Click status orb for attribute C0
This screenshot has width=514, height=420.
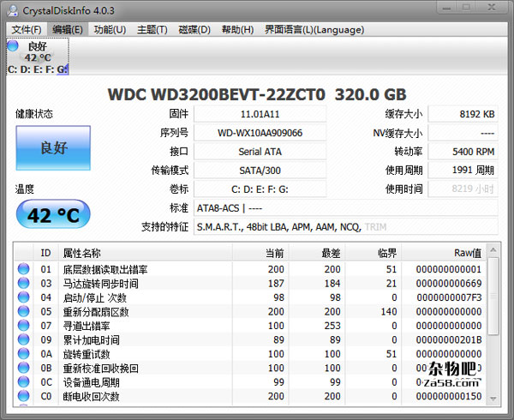pyautogui.click(x=24, y=396)
